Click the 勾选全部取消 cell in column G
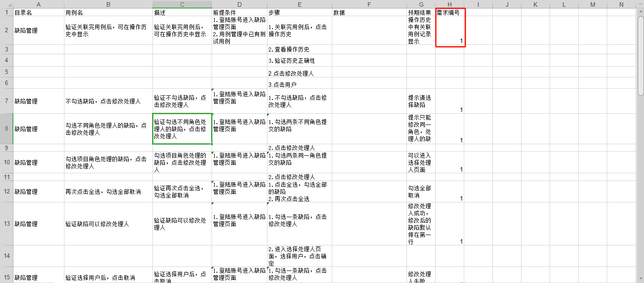The height and width of the screenshot is (283, 644). pos(420,192)
